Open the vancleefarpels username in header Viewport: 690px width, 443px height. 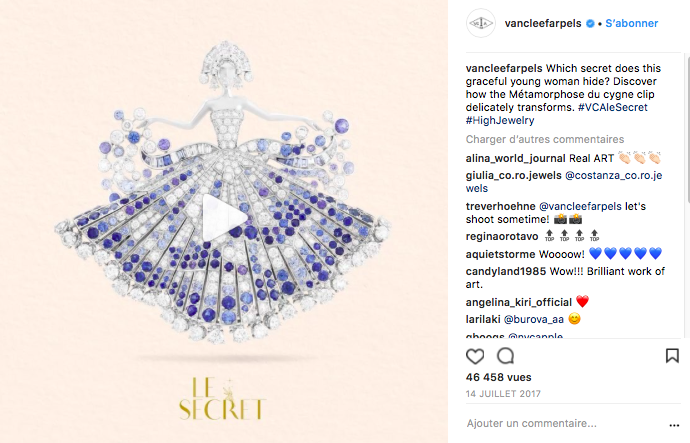(x=543, y=23)
